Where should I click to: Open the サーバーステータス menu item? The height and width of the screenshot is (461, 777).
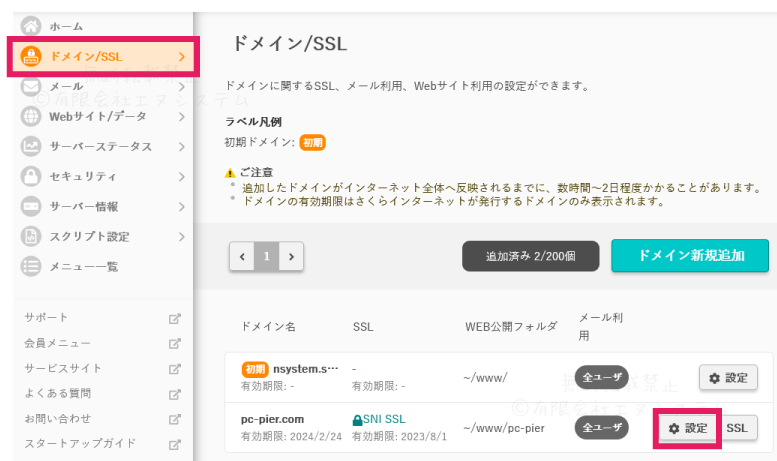click(x=103, y=146)
